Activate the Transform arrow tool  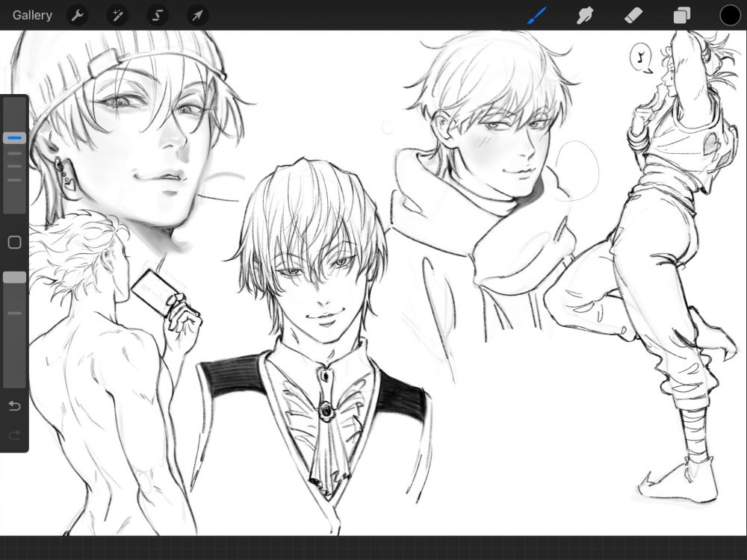[197, 15]
